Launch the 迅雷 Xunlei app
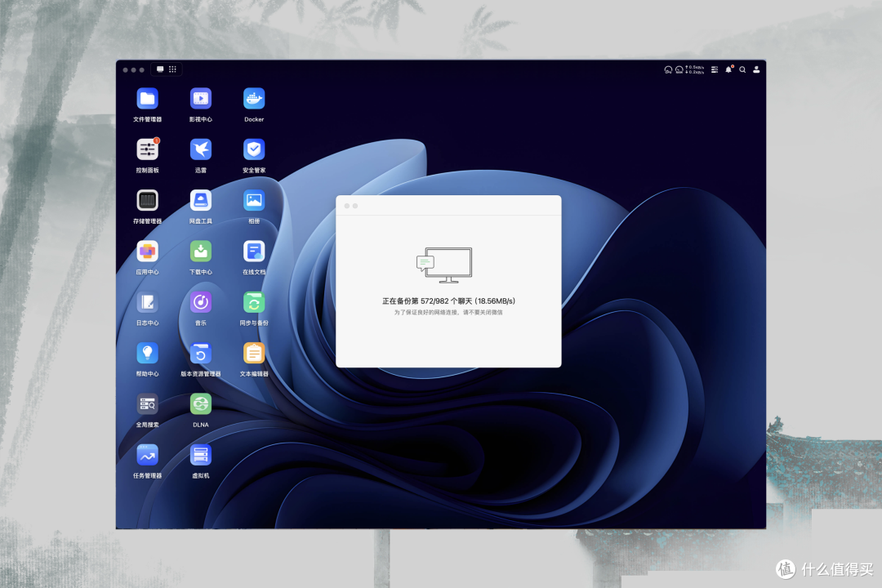 click(x=201, y=149)
